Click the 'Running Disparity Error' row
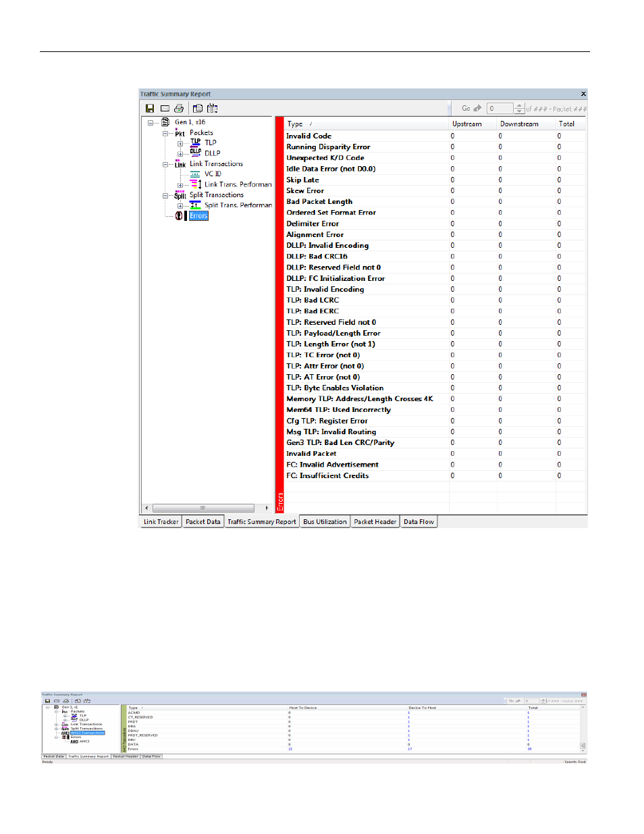Image resolution: width=644 pixels, height=834 pixels. [x=435, y=147]
